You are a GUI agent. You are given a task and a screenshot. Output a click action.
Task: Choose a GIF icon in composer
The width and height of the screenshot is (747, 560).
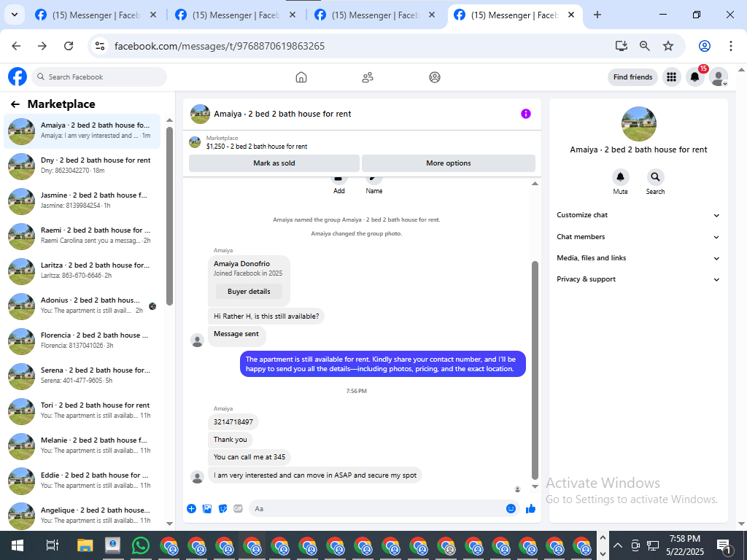239,508
